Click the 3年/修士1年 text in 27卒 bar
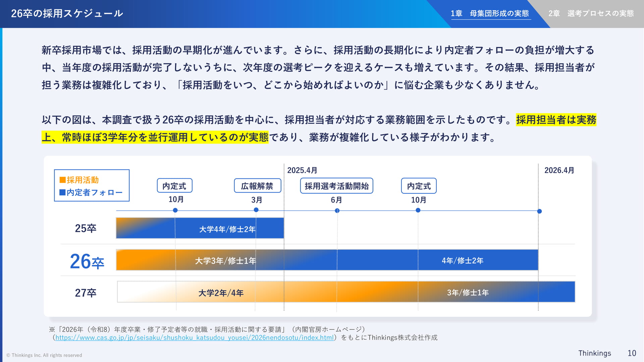644x362 pixels. 468,293
